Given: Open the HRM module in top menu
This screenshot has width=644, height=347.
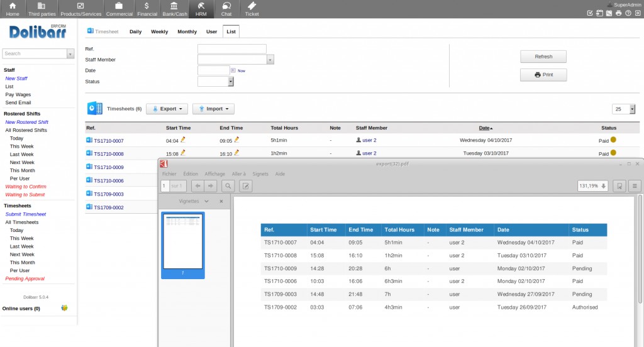Looking at the screenshot, I should click(202, 9).
